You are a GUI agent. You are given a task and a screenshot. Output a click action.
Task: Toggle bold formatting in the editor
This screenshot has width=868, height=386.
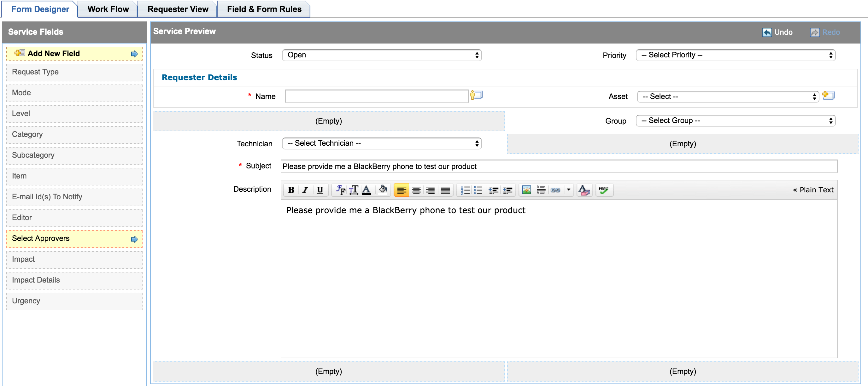coord(291,190)
